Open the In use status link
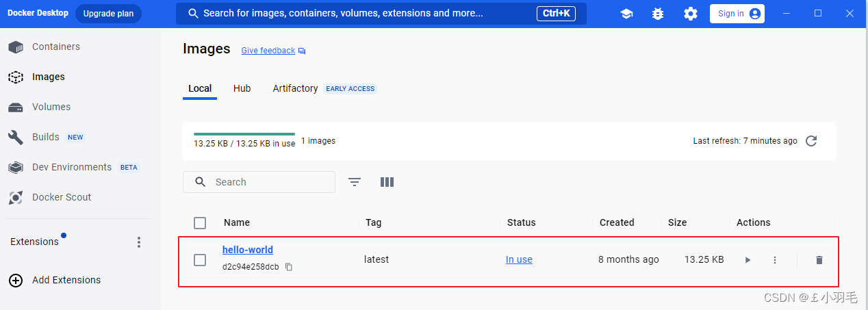This screenshot has width=868, height=310. point(519,260)
